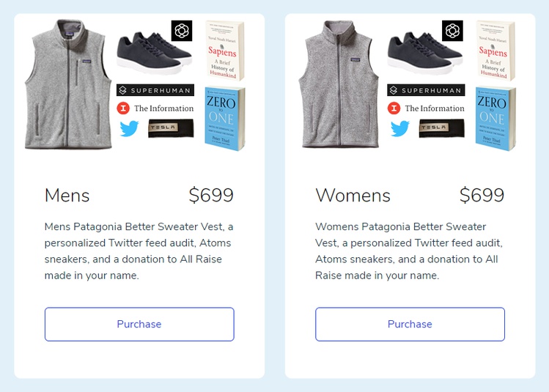Click the Purchase button for Womens

click(x=410, y=324)
